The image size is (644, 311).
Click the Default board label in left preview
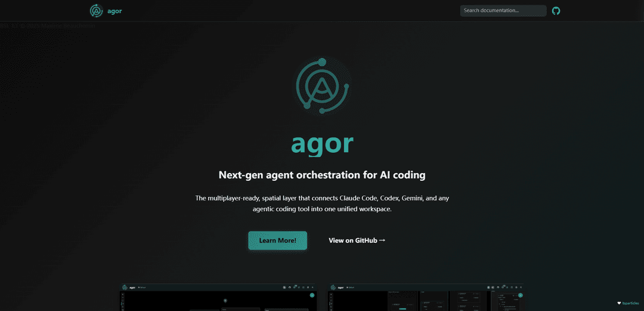[x=142, y=288]
